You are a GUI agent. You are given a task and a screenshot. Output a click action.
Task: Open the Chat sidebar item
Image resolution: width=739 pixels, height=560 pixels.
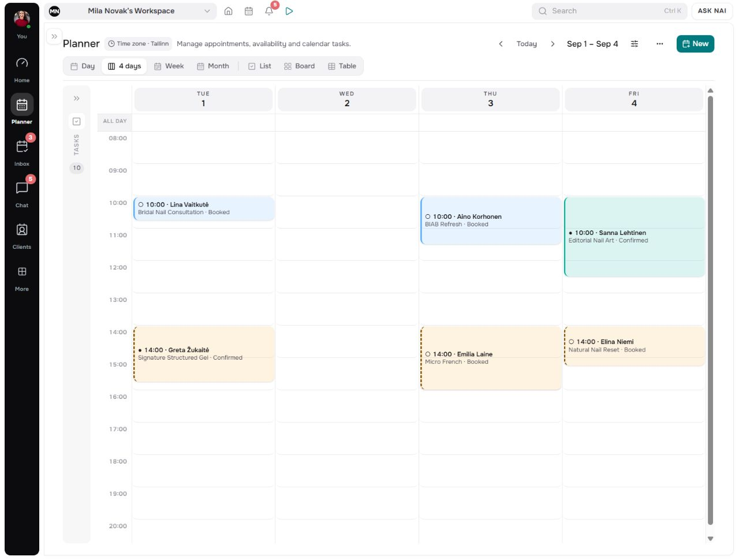click(22, 193)
